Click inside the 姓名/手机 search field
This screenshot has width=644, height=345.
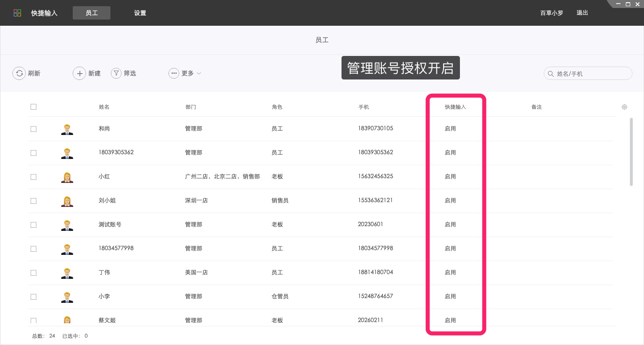pyautogui.click(x=590, y=73)
